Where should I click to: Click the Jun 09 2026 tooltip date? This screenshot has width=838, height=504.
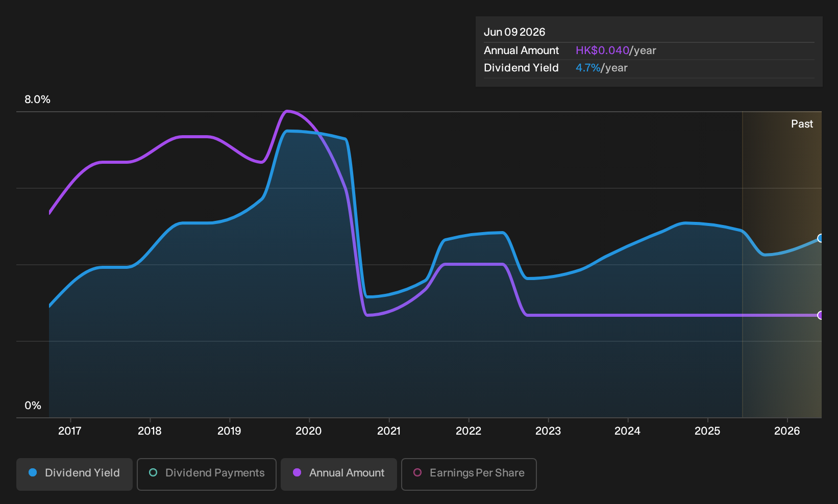pos(514,32)
